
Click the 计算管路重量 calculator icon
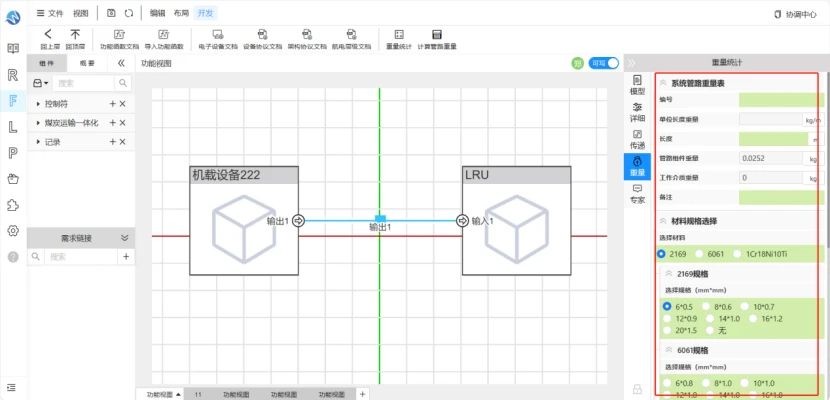tap(437, 35)
